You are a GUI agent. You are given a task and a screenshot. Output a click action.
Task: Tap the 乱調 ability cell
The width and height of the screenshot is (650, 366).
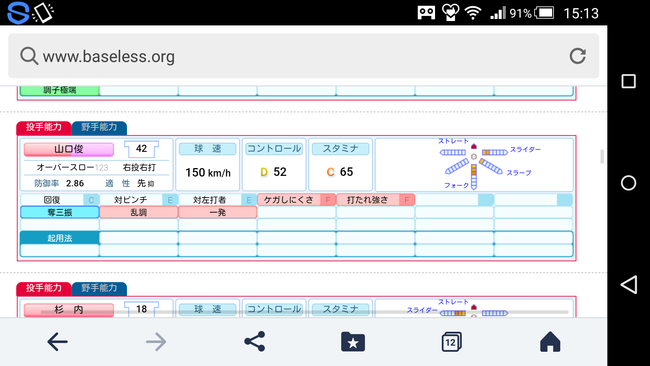[139, 212]
